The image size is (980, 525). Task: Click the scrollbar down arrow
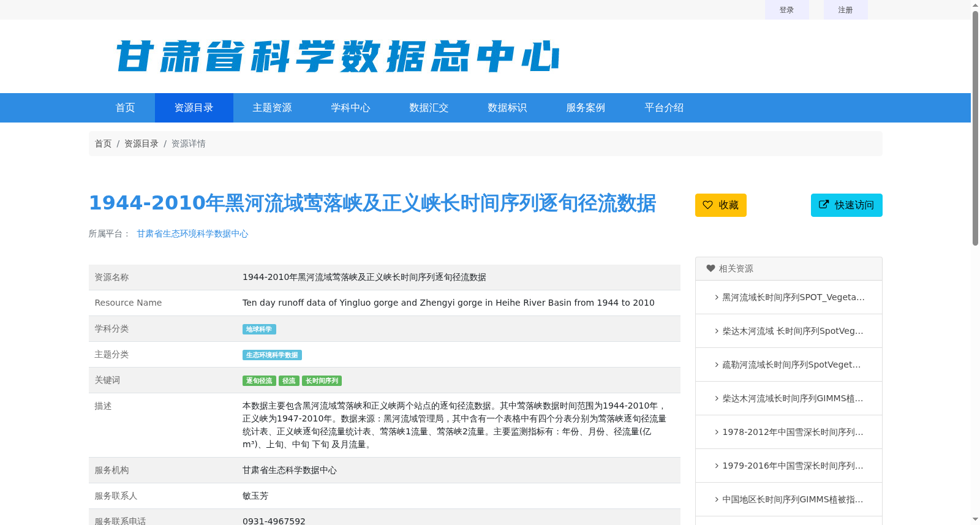click(x=975, y=519)
